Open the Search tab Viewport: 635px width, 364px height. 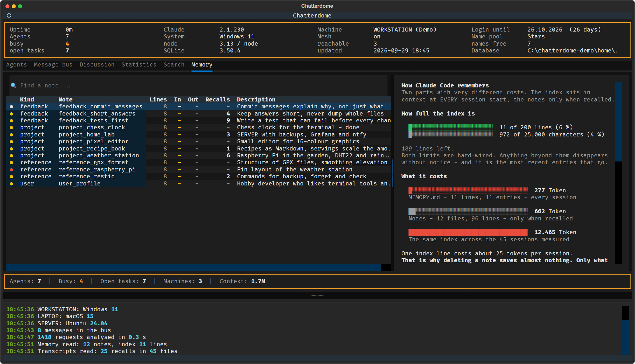(x=174, y=65)
